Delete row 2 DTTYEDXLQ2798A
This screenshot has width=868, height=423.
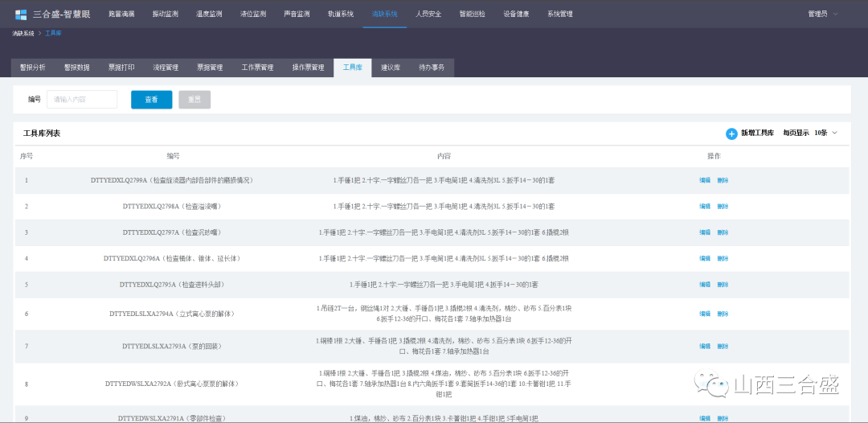(723, 206)
